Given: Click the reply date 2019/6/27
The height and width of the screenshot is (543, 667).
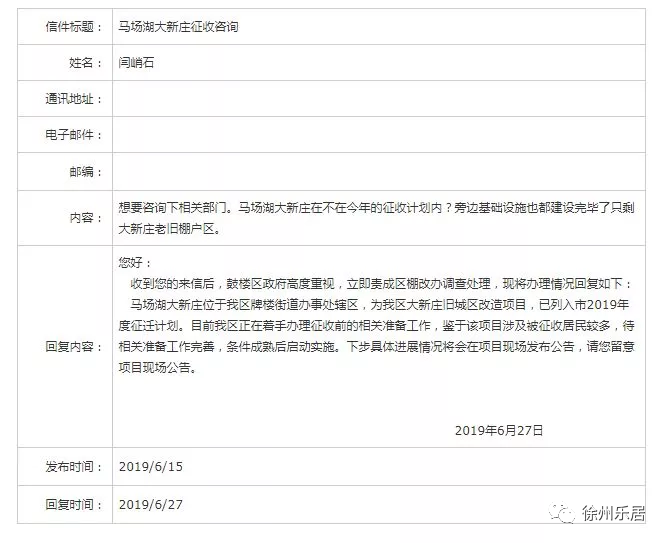Looking at the screenshot, I should click(151, 505).
